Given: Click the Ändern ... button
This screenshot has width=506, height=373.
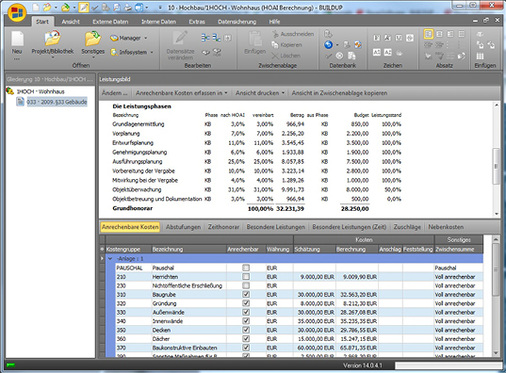Looking at the screenshot, I should 115,93.
